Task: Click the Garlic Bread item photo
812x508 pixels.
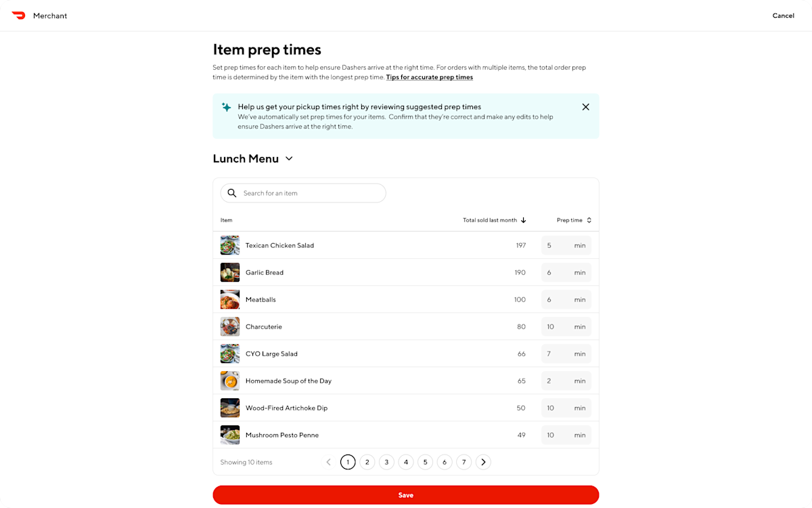Action: click(229, 272)
